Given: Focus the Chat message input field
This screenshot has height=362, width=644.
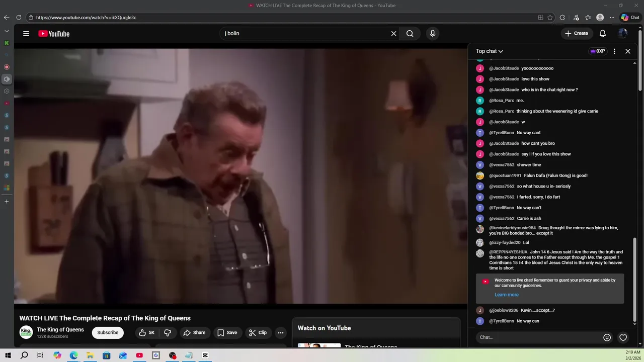Looking at the screenshot, I should (538, 337).
